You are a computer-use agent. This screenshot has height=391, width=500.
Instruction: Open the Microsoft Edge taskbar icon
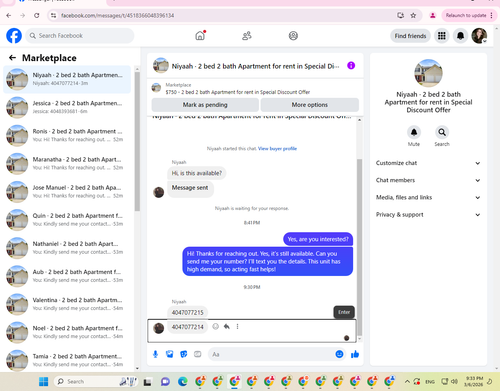[183, 381]
